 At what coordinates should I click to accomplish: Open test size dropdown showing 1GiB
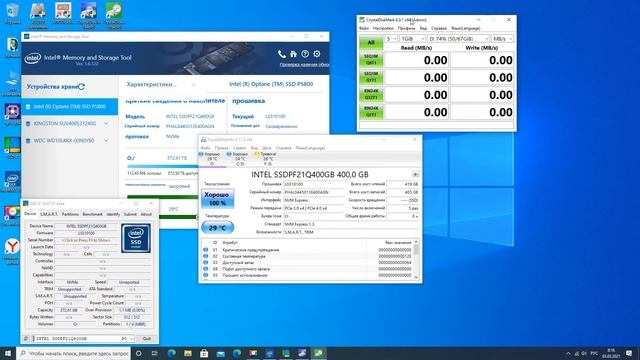point(412,39)
